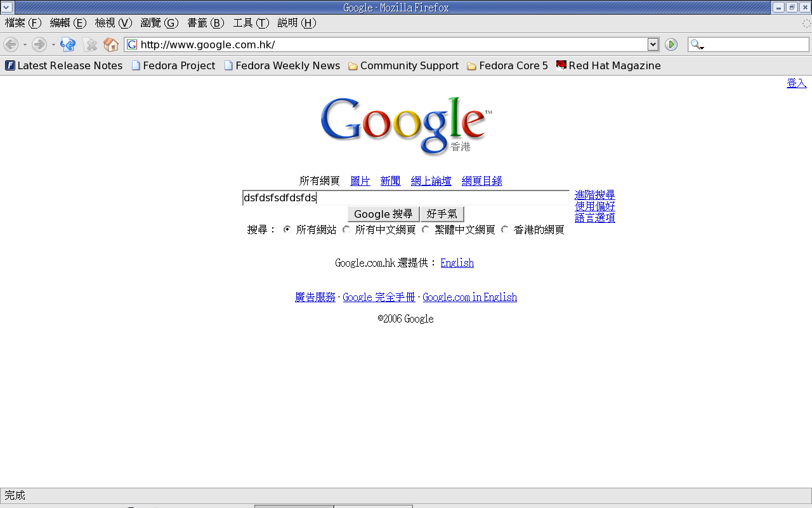Open the Forward history dropdown arrow
This screenshot has height=508, width=812.
(53, 45)
